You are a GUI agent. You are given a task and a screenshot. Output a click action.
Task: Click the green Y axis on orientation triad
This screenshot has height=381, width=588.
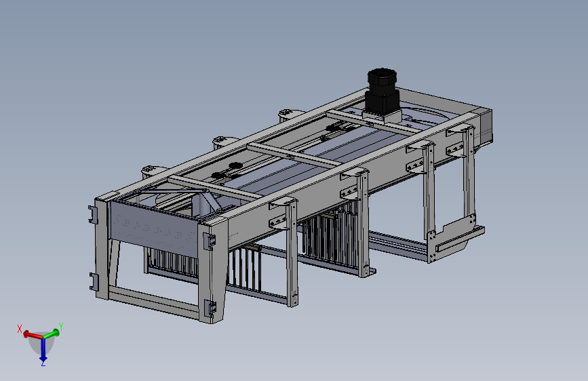(52, 333)
